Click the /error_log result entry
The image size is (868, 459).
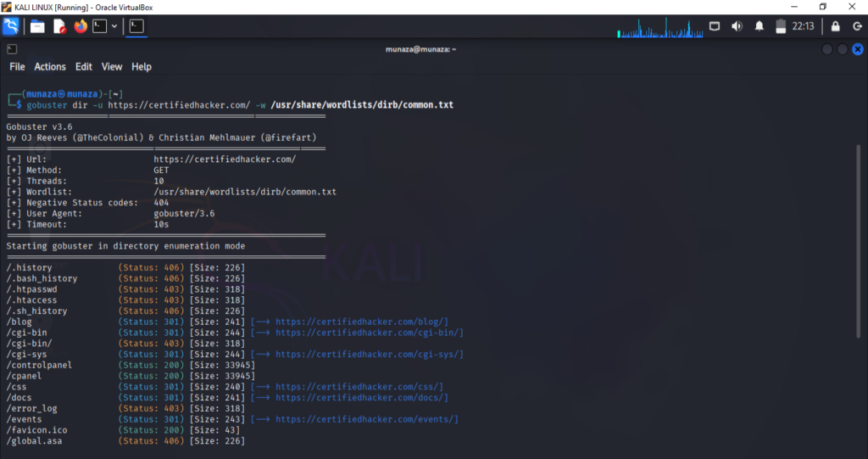pos(31,409)
